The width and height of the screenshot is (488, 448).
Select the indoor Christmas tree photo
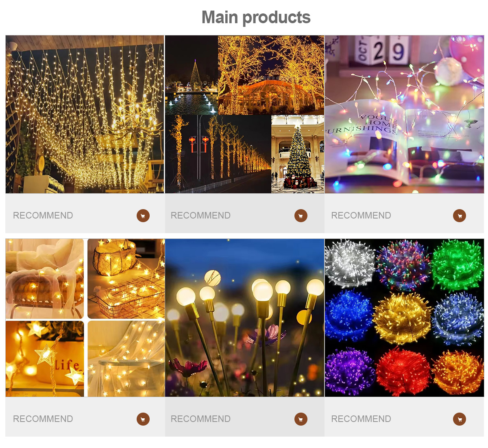coord(298,154)
